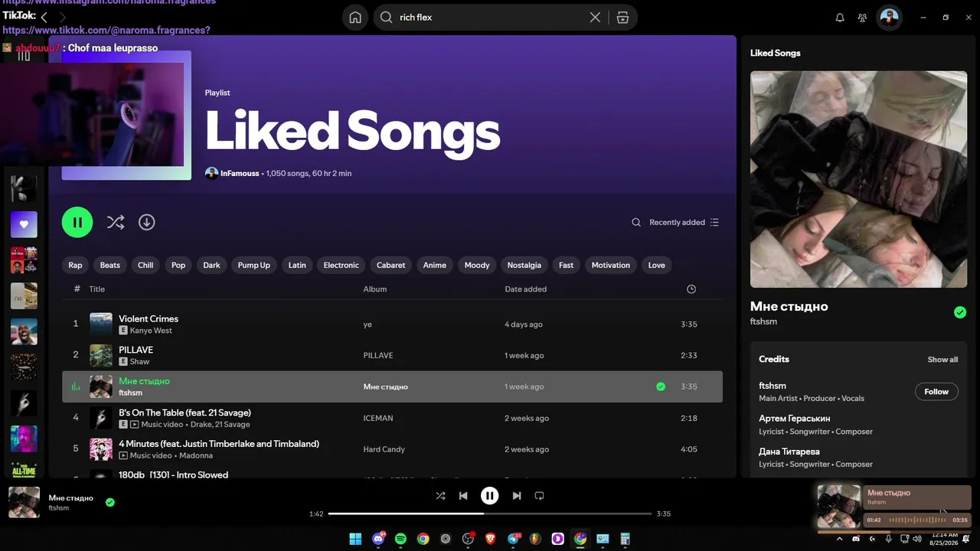Select the Anime filter chip

click(x=435, y=266)
